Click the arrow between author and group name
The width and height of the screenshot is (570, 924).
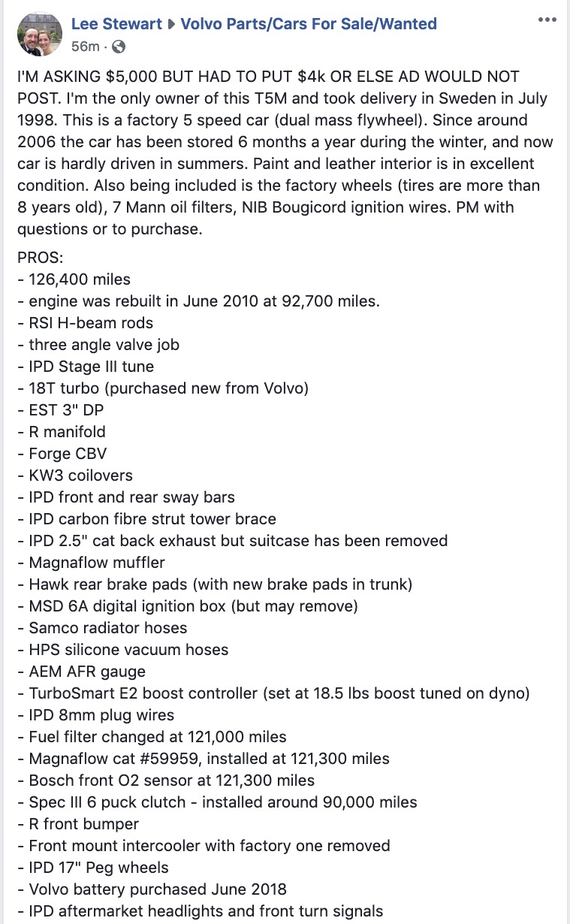pos(170,24)
